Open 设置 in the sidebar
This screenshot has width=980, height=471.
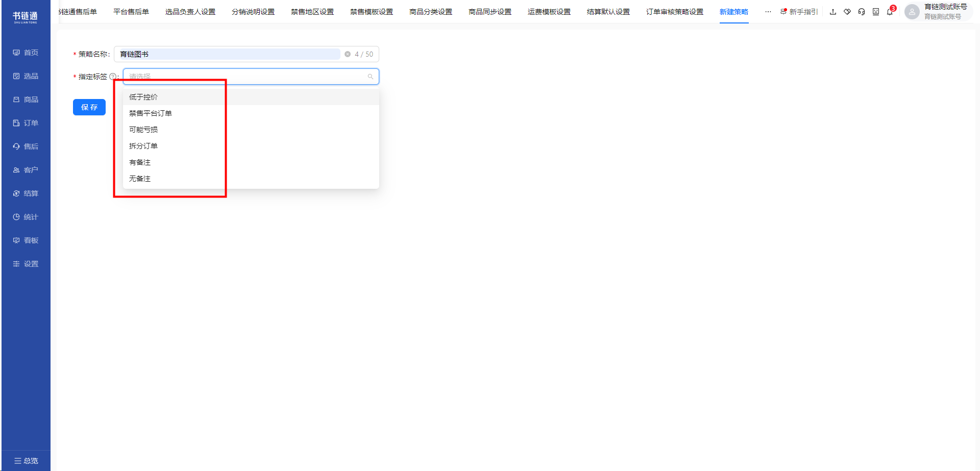point(26,264)
